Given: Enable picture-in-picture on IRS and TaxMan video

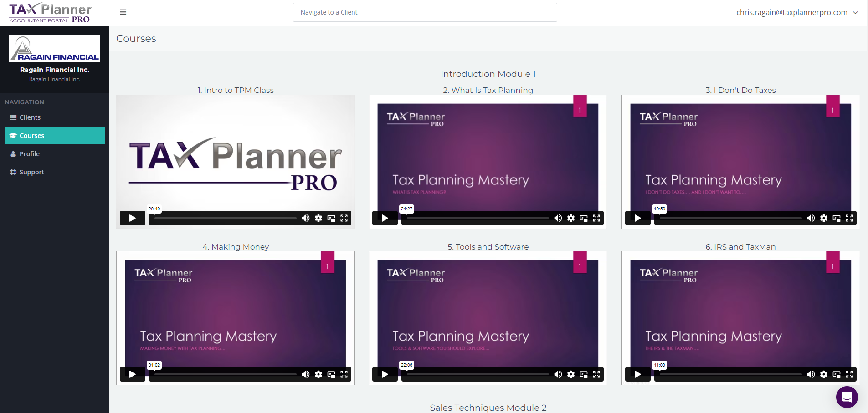Looking at the screenshot, I should (x=837, y=374).
